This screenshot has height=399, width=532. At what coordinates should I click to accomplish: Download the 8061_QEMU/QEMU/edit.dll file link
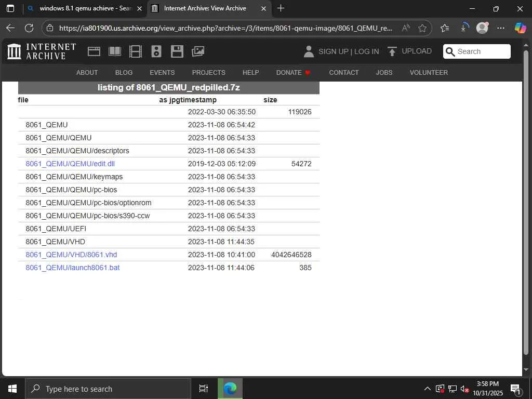coord(70,164)
